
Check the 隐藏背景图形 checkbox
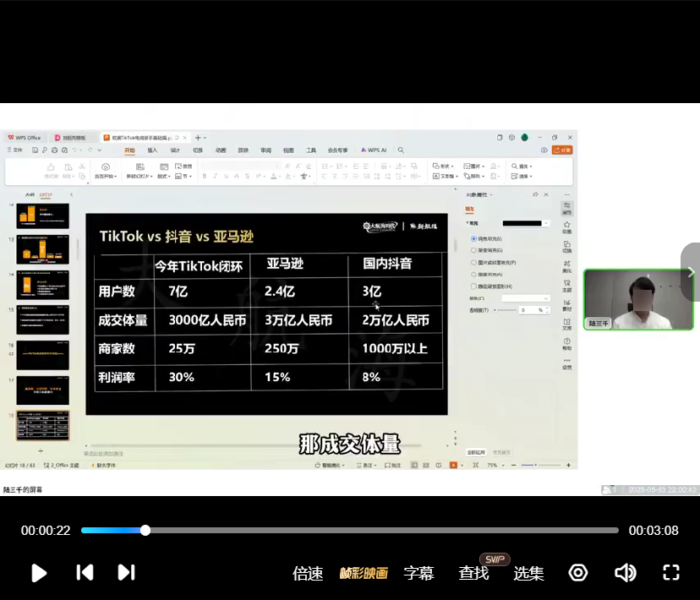pyautogui.click(x=473, y=286)
